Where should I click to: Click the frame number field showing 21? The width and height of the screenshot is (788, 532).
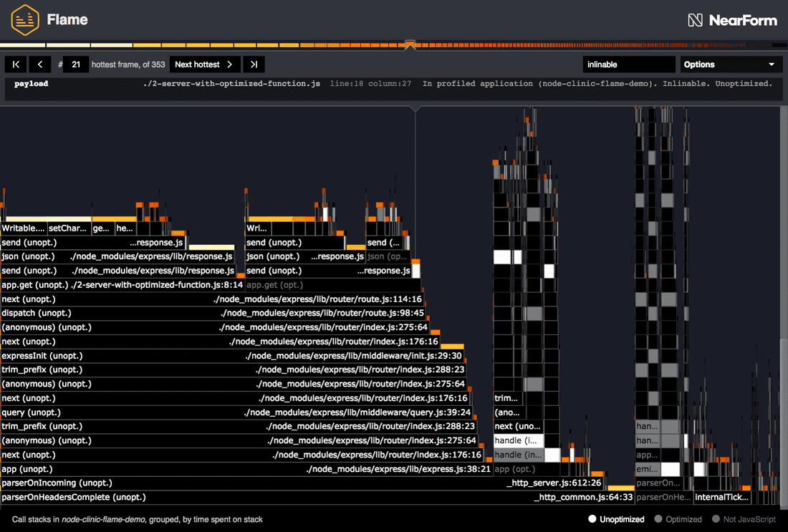[x=76, y=64]
